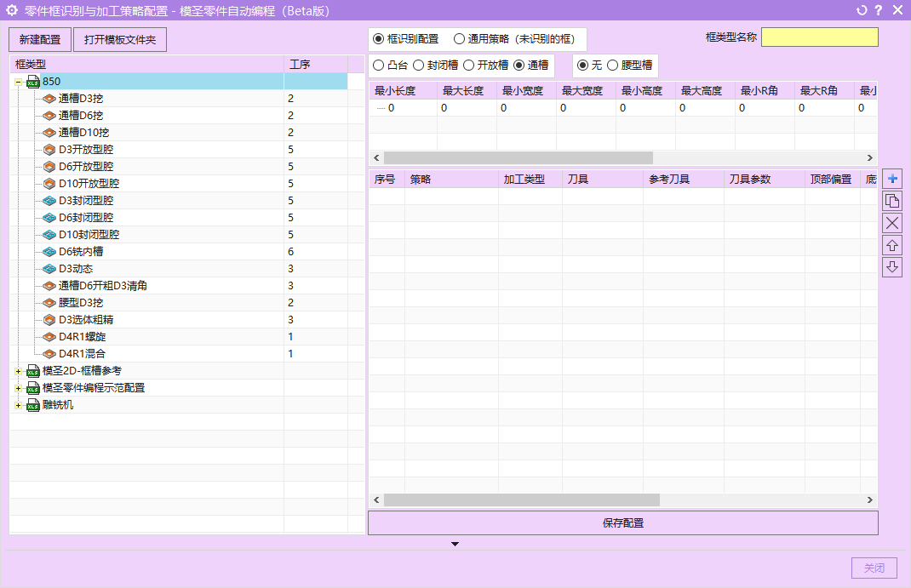Select the 封闭槽 radio option
This screenshot has height=588, width=911.
click(418, 65)
